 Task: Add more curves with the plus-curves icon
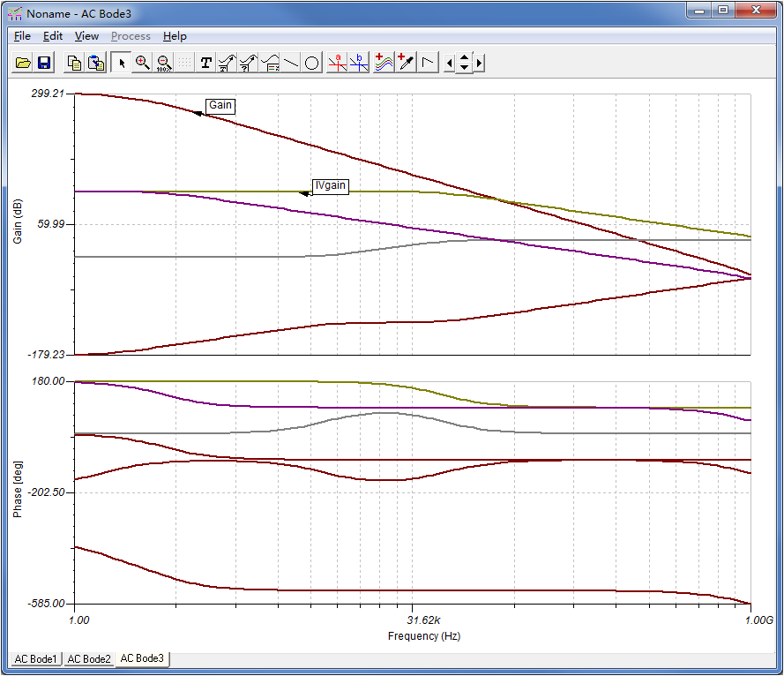pos(384,63)
